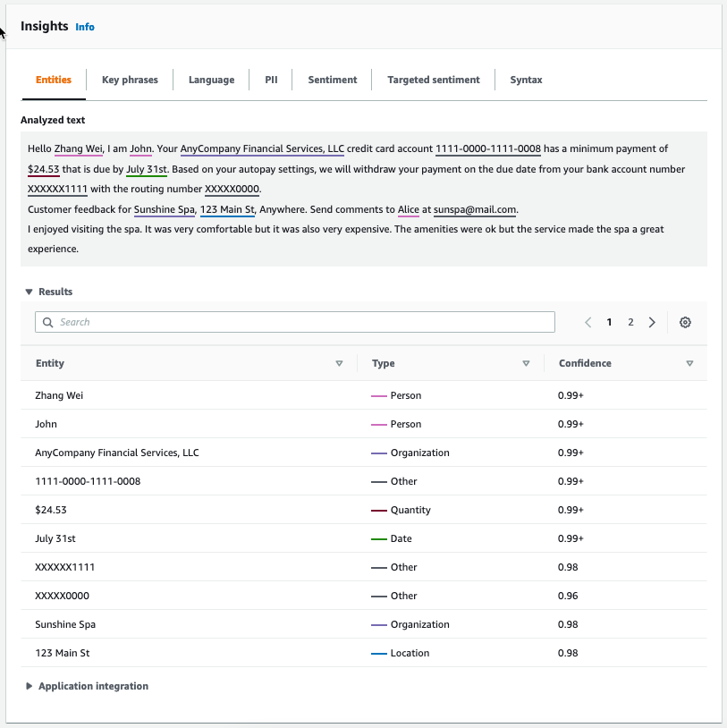Viewport: 727px width, 728px height.
Task: Open the Info link beside Insights
Action: pos(85,27)
